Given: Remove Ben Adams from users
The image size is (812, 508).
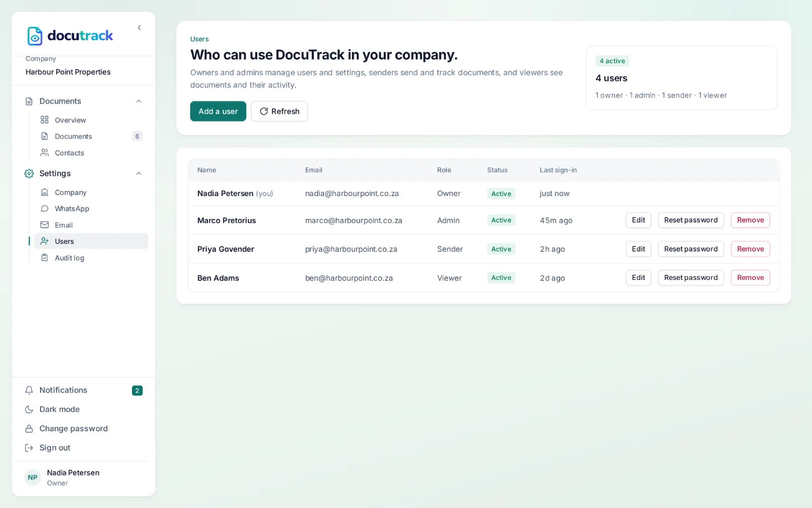Looking at the screenshot, I should pyautogui.click(x=750, y=277).
